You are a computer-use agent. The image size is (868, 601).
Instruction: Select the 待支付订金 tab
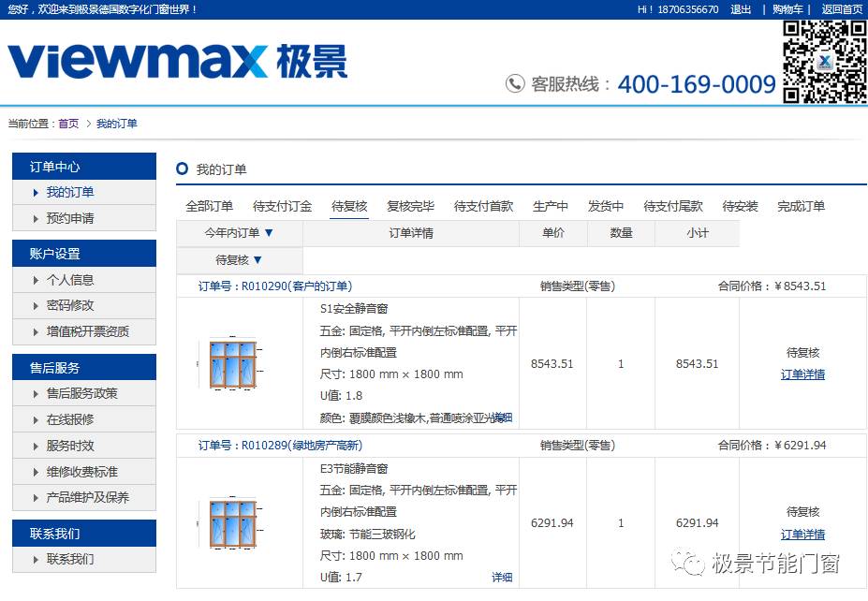coord(282,206)
